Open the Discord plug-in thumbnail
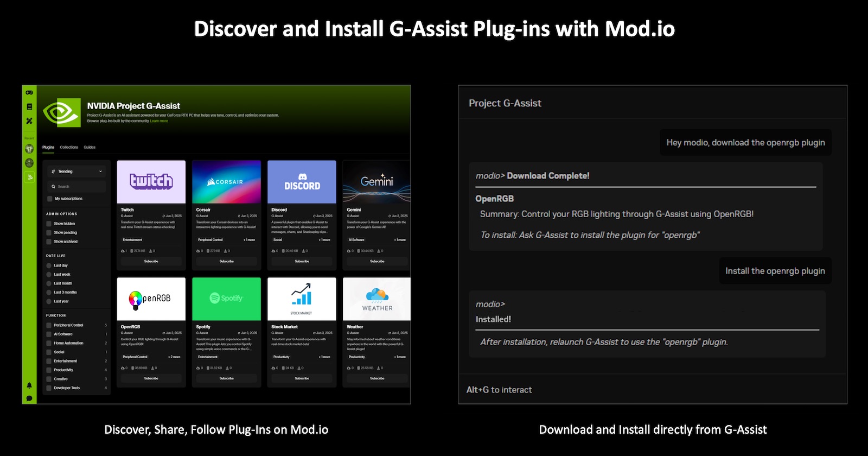The width and height of the screenshot is (868, 456). (x=302, y=182)
